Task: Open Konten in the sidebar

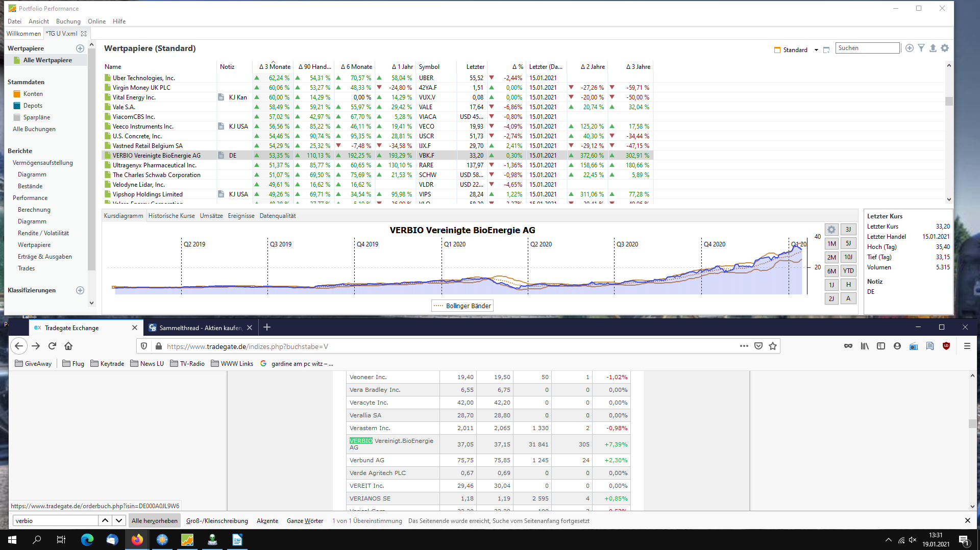Action: click(x=33, y=94)
